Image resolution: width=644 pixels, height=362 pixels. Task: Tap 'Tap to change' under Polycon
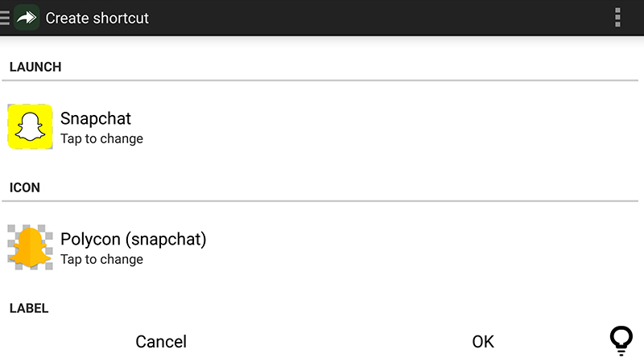[102, 259]
